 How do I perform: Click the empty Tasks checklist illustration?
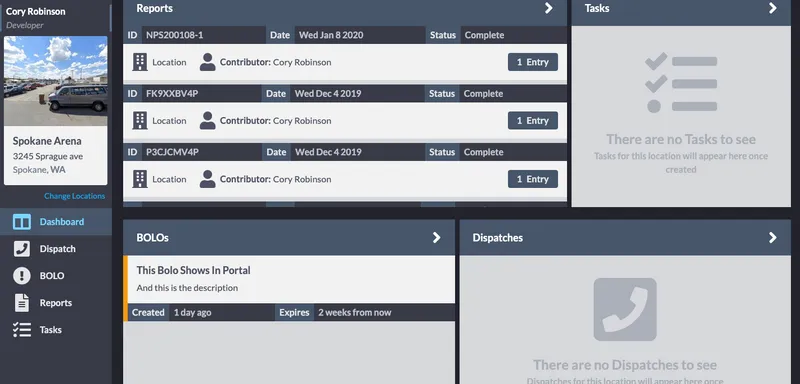(x=681, y=83)
